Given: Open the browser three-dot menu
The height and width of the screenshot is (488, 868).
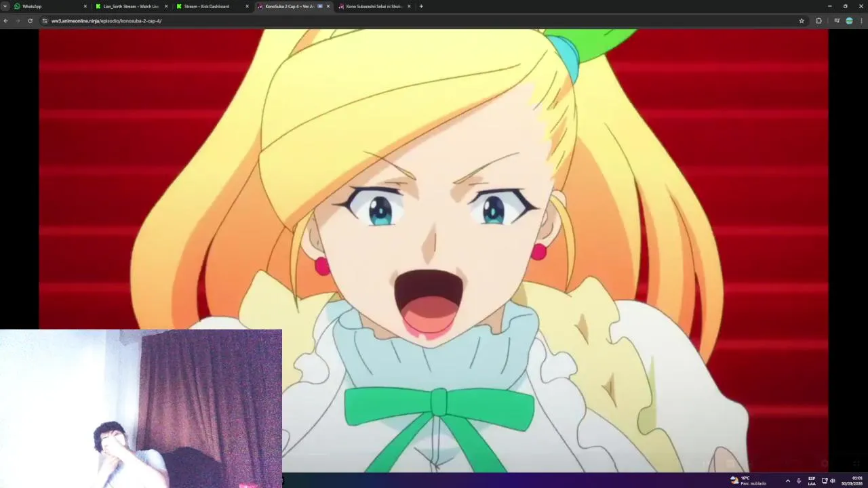Looking at the screenshot, I should [x=861, y=21].
